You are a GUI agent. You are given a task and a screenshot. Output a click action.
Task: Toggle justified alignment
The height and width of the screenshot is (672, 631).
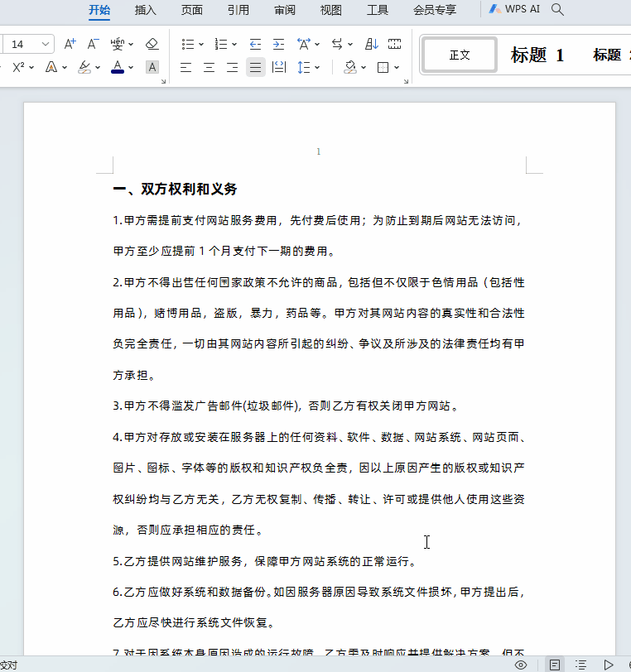pos(256,67)
